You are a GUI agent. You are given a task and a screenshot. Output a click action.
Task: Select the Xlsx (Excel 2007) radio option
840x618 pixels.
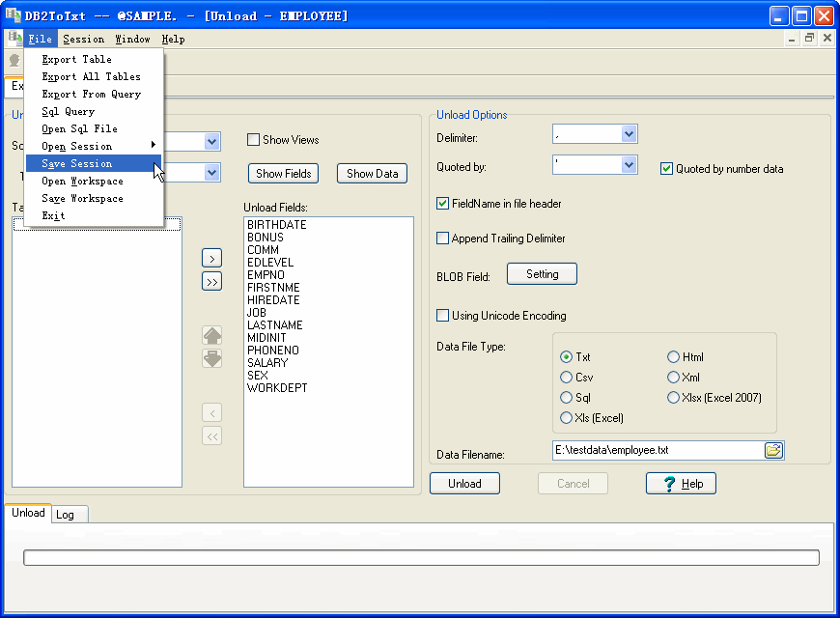pos(673,398)
